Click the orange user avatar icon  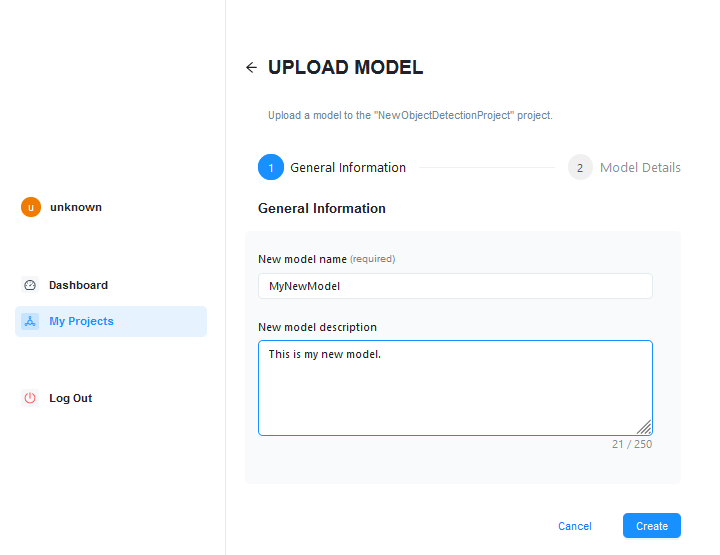point(31,207)
